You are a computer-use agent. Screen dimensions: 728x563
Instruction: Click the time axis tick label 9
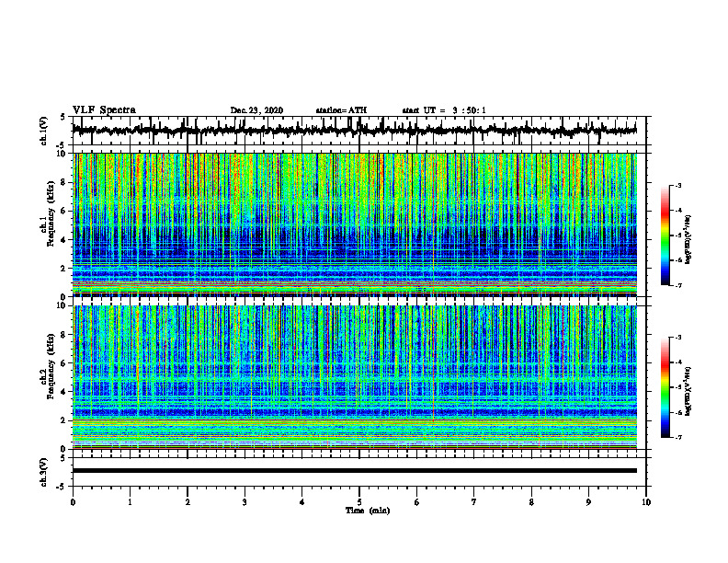588,502
